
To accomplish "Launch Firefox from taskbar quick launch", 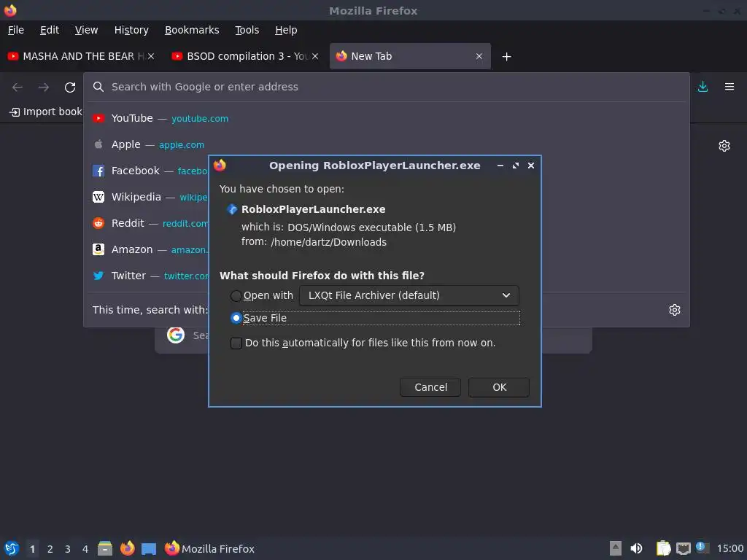I will pos(127,548).
